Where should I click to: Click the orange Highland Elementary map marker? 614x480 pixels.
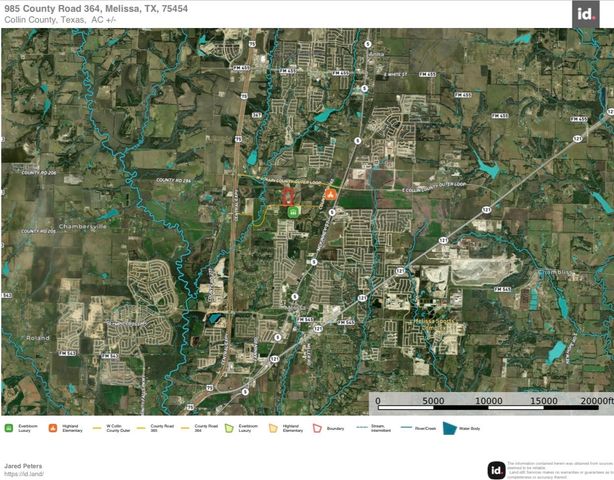click(331, 194)
